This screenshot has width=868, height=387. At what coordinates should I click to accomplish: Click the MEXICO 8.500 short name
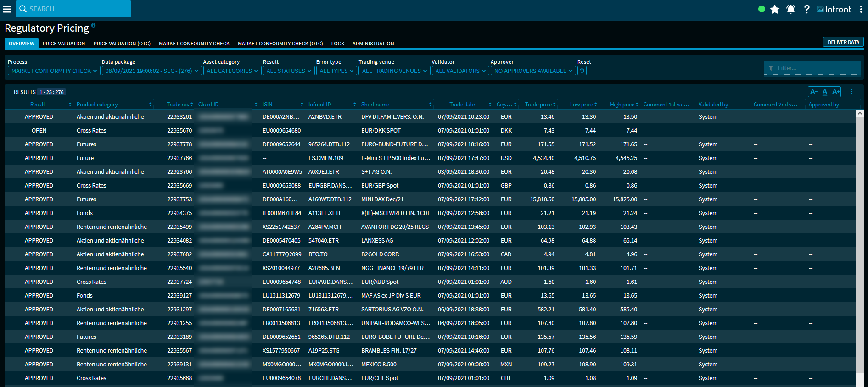tap(379, 365)
